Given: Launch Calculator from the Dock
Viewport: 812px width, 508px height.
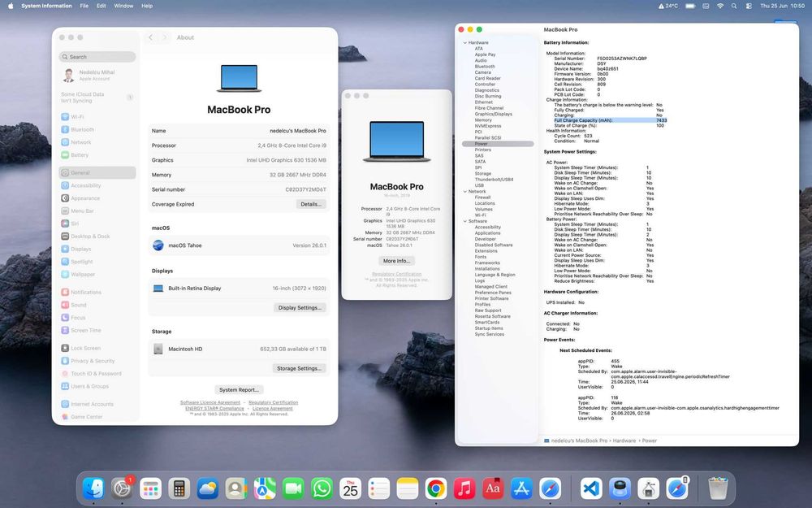Looking at the screenshot, I should pyautogui.click(x=179, y=488).
